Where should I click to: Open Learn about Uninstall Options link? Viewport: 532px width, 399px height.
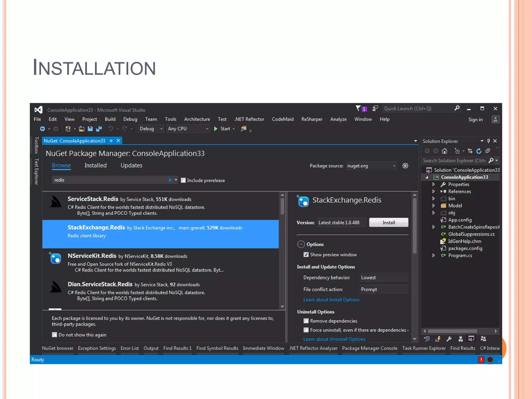(334, 339)
